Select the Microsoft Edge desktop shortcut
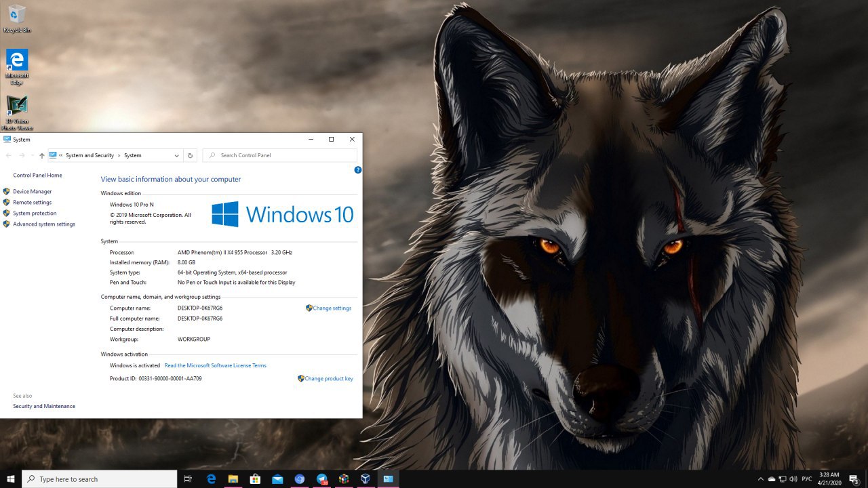The height and width of the screenshot is (488, 868). (17, 67)
